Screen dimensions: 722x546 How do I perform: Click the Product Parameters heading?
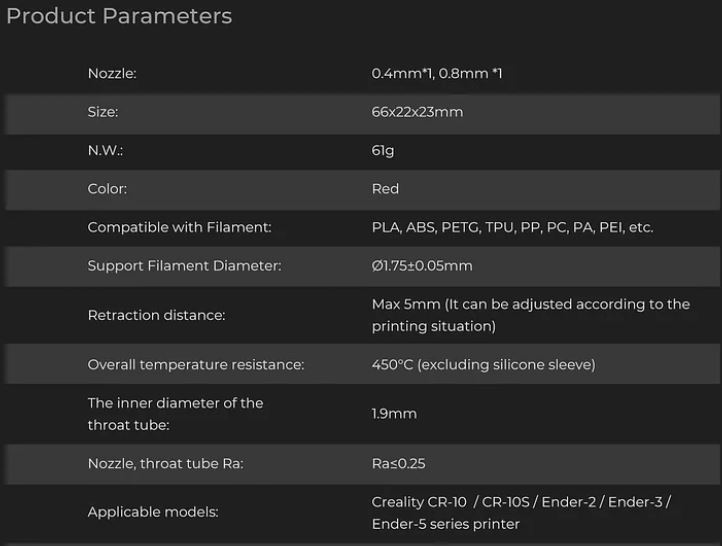point(119,17)
